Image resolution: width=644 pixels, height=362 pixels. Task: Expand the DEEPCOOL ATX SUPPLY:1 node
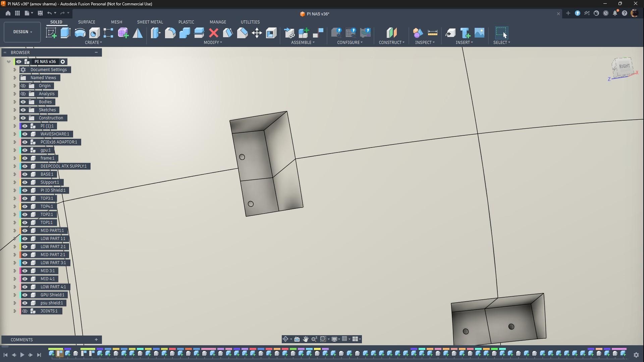click(x=15, y=166)
